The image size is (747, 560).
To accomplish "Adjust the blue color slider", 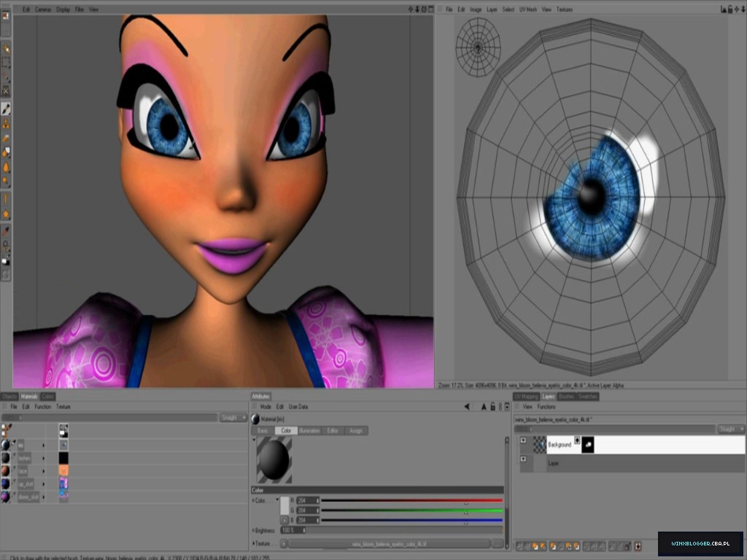I will coord(412,521).
